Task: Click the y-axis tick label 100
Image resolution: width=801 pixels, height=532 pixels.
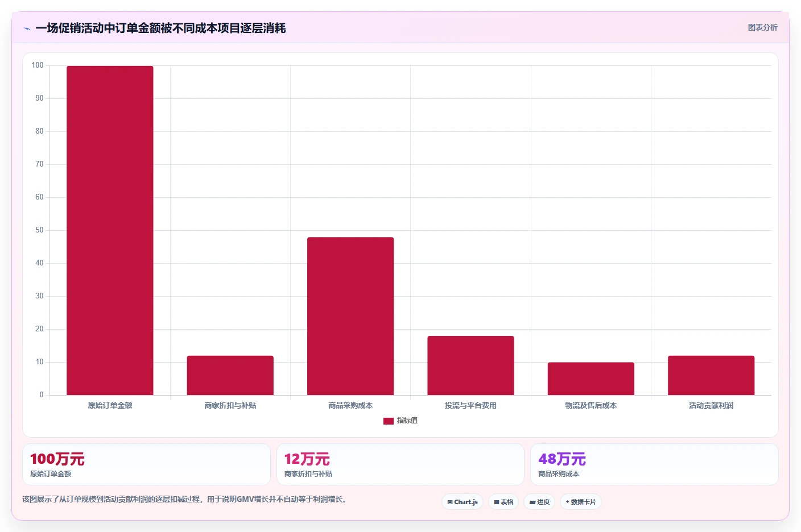Action: 38,65
